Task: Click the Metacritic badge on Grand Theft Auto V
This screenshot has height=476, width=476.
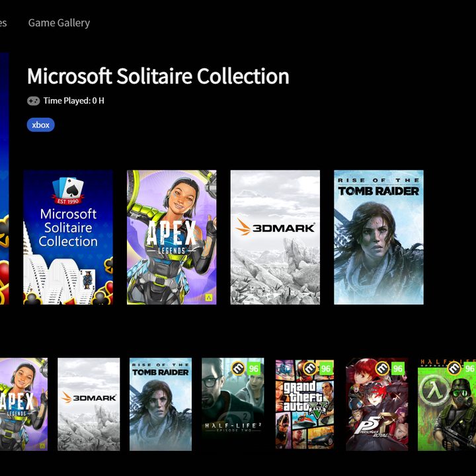Action: [x=310, y=368]
